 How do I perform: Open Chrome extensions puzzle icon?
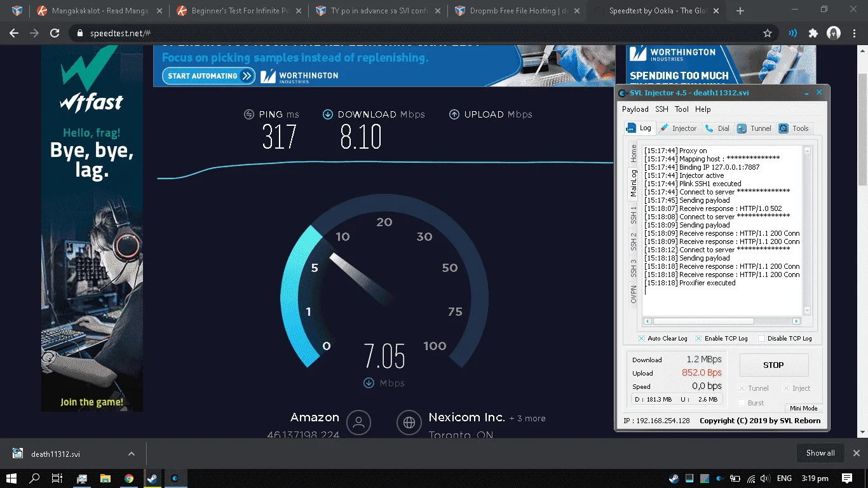click(813, 33)
